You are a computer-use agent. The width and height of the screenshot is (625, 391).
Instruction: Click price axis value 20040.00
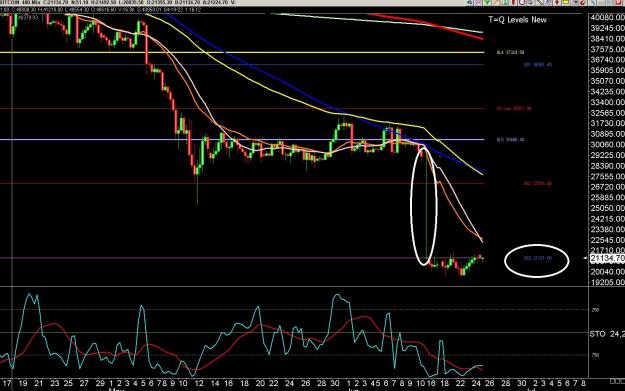[x=607, y=272]
